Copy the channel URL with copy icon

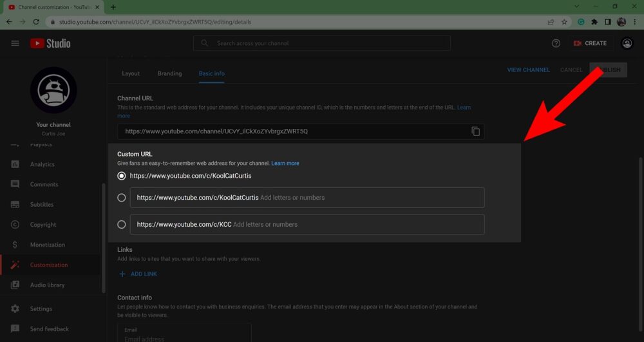tap(475, 131)
